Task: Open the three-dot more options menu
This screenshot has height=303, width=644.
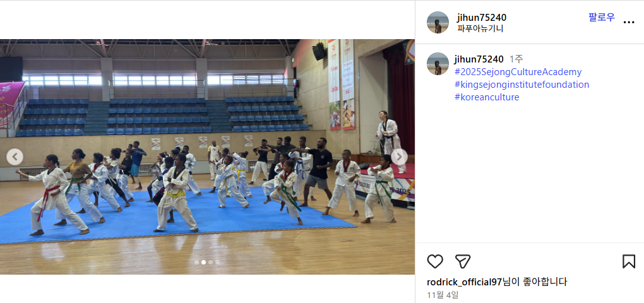Action: point(629,22)
